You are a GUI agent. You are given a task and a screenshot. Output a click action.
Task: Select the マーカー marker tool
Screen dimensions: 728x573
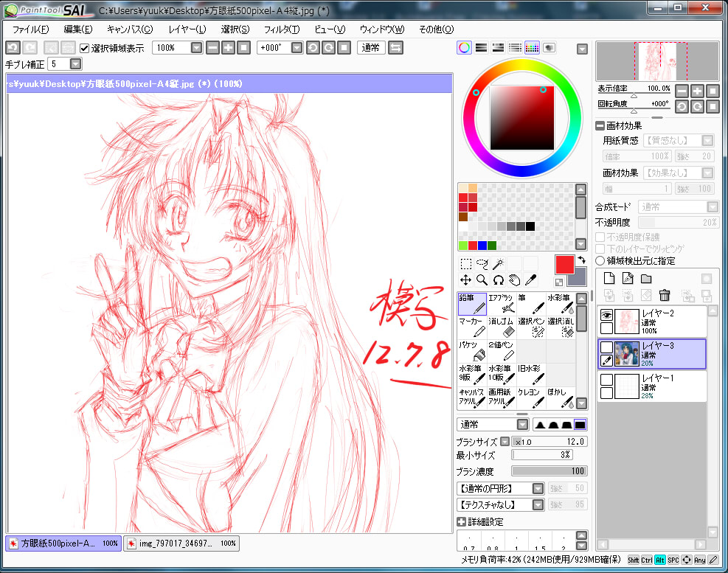click(472, 328)
